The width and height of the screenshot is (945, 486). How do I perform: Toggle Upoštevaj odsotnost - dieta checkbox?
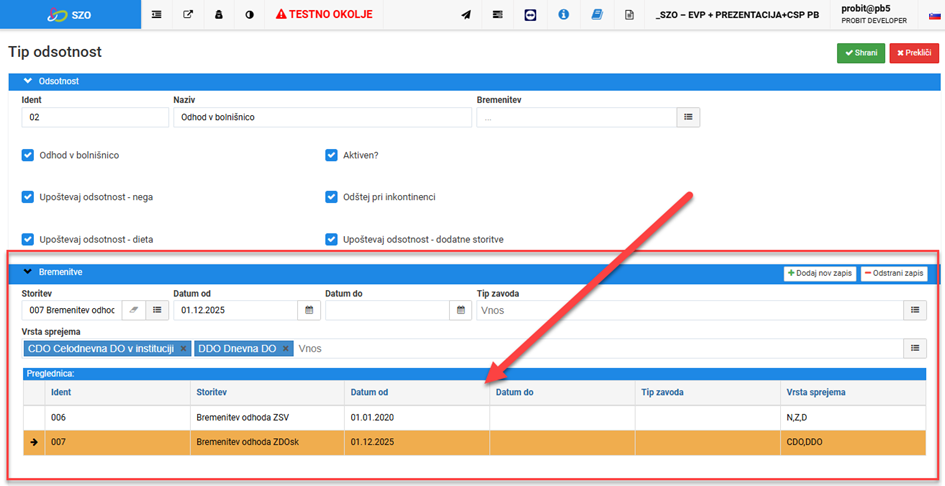[27, 239]
